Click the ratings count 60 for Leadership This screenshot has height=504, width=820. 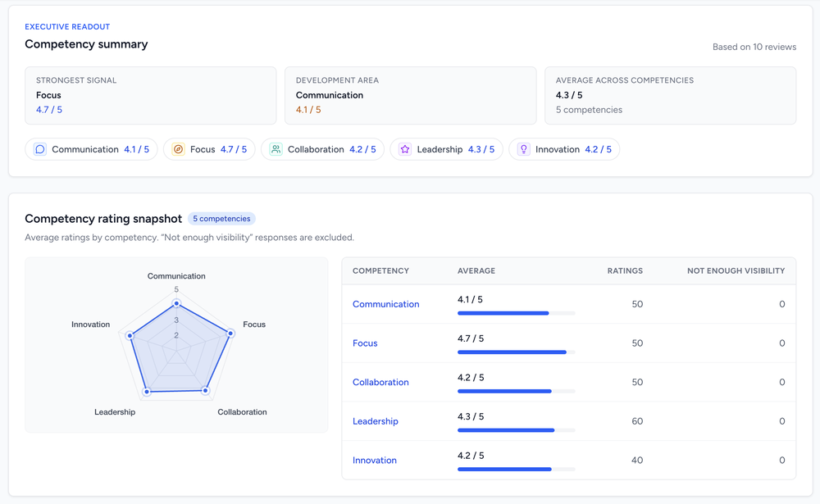click(x=637, y=421)
